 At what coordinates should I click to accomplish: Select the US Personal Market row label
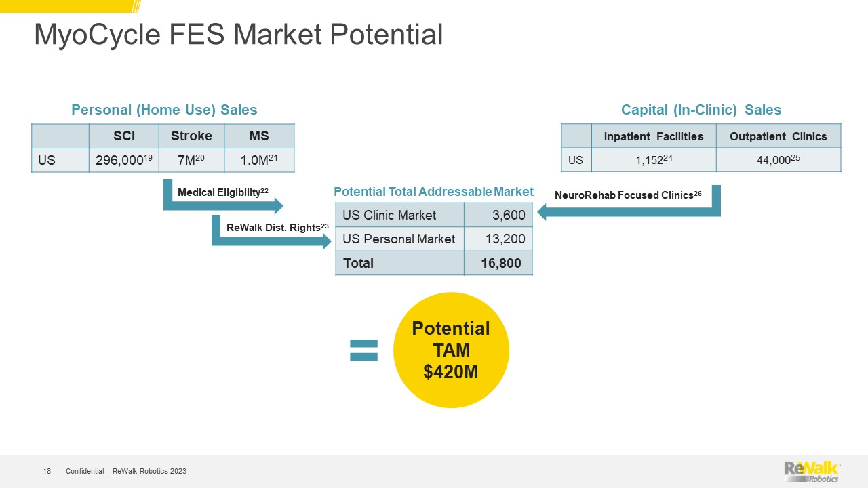[400, 239]
